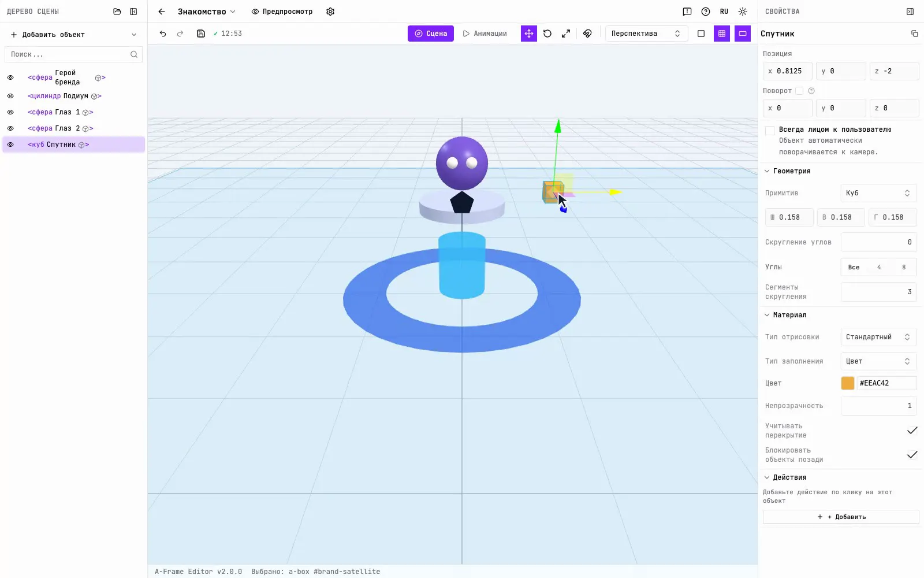Toggle Блокировать объекты позади checkmark
This screenshot has width=924, height=578.
pos(912,455)
